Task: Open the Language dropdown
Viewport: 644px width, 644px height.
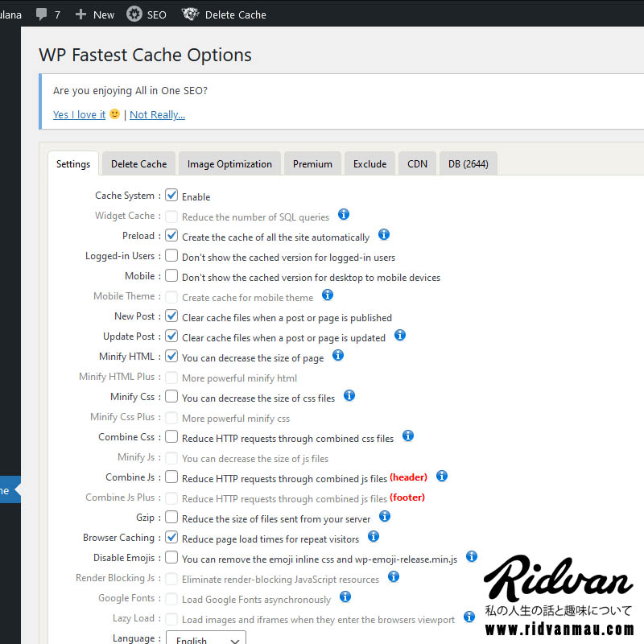Action: coord(206,638)
